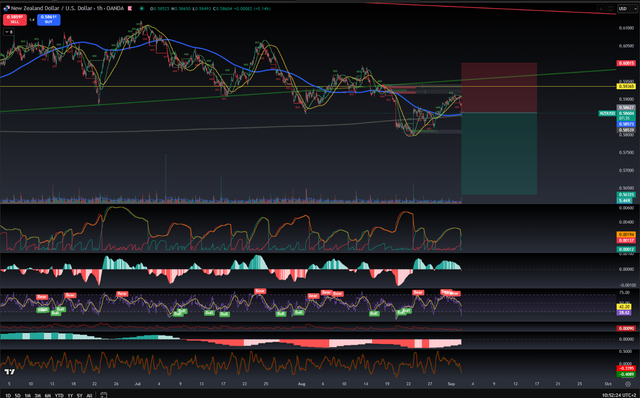
Task: Select the All date range
Action: [89, 395]
